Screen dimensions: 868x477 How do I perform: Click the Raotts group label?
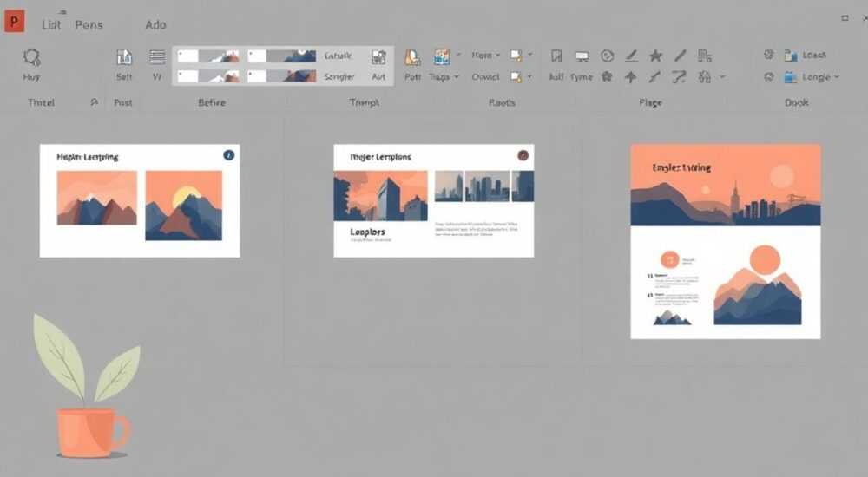tap(502, 102)
